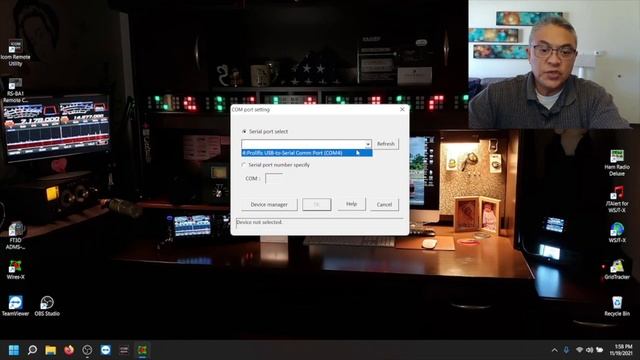Open TeamViewer desktop icon
This screenshot has height=360, width=640.
pyautogui.click(x=15, y=306)
